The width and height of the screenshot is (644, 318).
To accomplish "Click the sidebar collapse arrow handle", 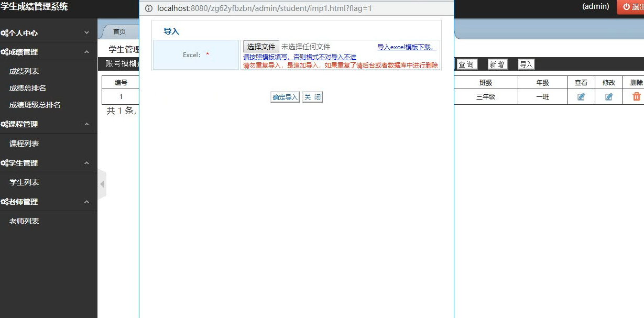I will (x=102, y=184).
